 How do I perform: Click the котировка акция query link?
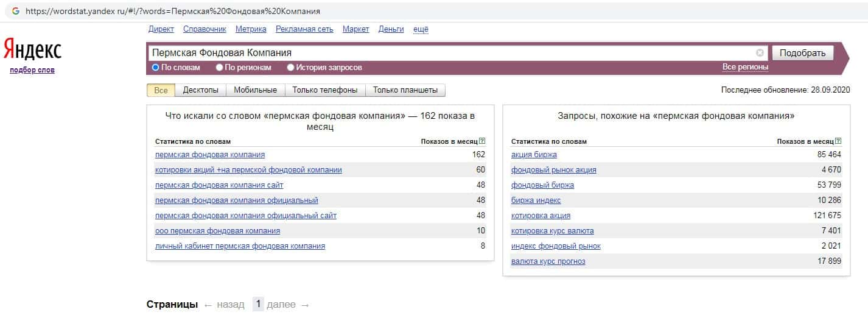(541, 216)
